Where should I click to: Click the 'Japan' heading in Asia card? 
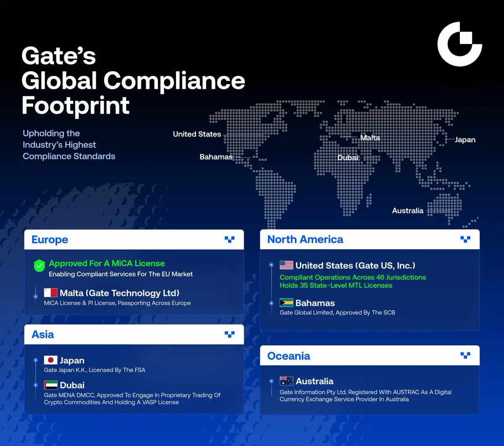click(x=72, y=360)
